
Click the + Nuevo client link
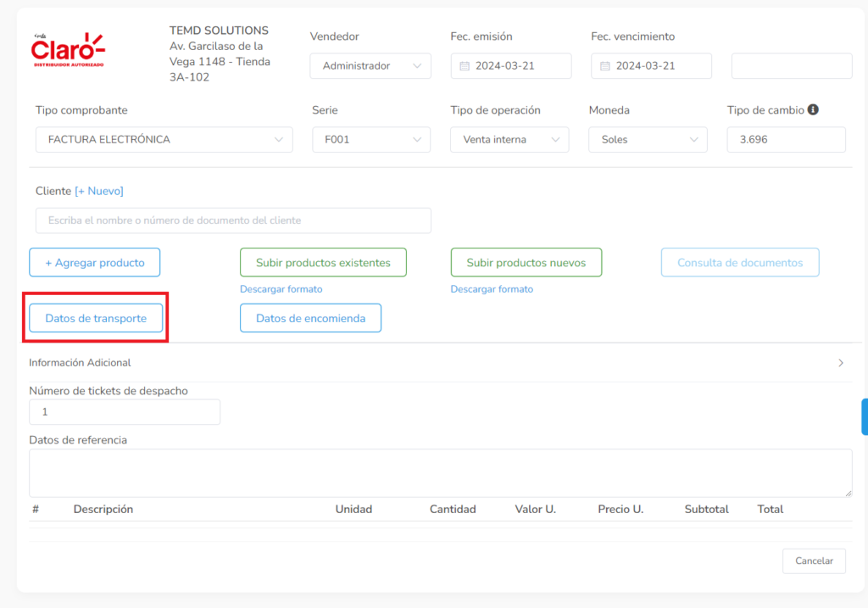coord(99,191)
